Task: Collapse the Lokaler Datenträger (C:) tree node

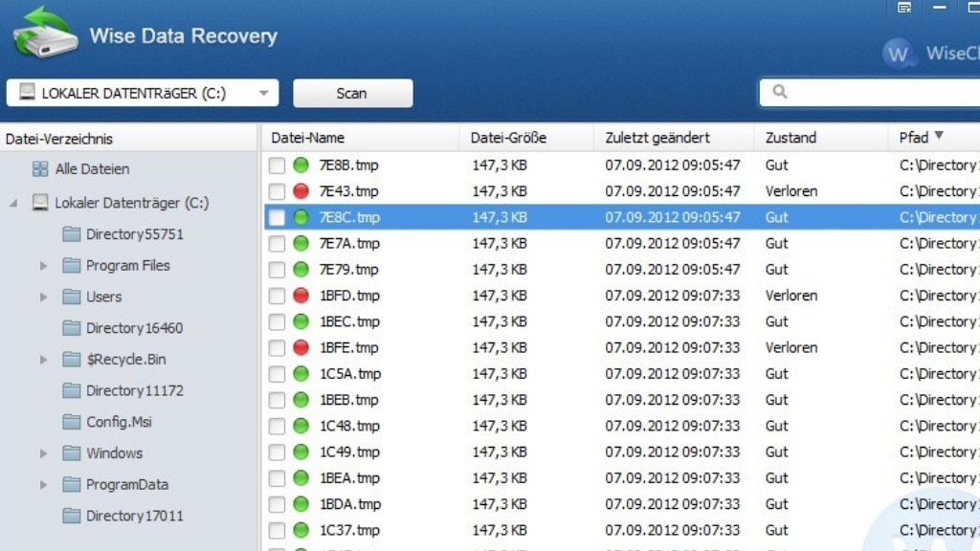Action: [13, 203]
